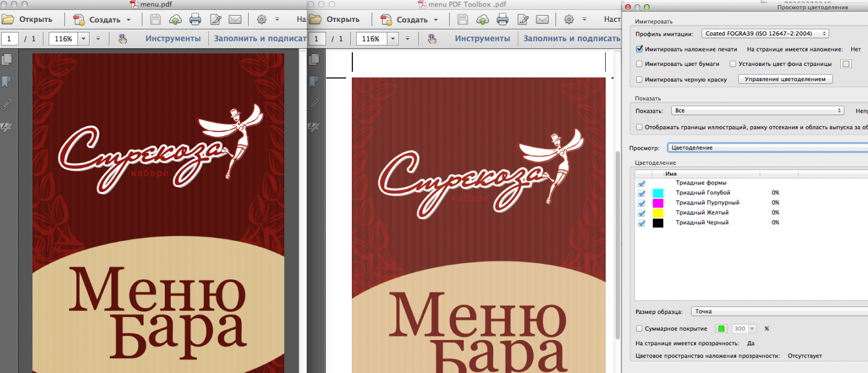The height and width of the screenshot is (373, 868).
Task: Click the floppy-disk save icon in menu.pdf window
Action: [155, 19]
